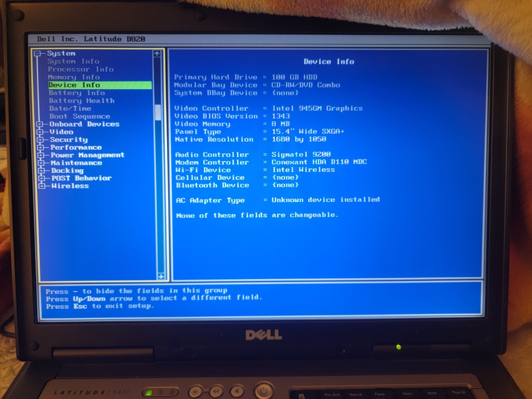This screenshot has height=399, width=532.
Task: Click Video Memory value '8 MB'
Action: (281, 124)
